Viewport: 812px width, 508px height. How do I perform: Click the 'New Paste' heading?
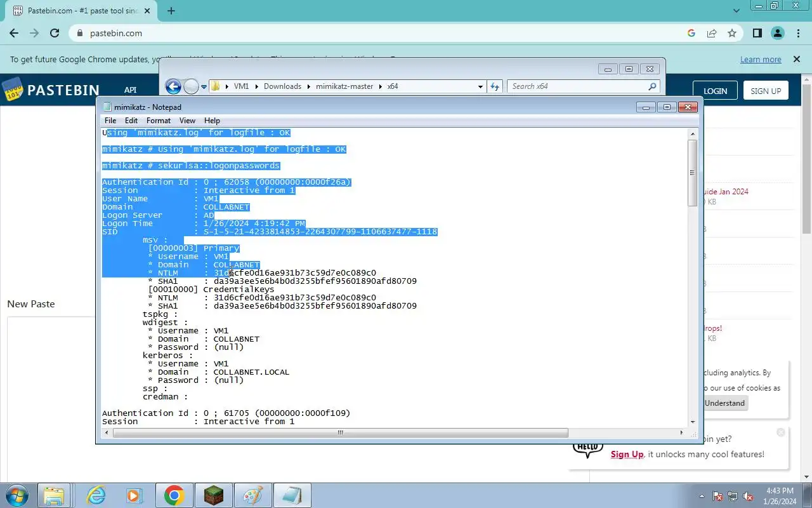[31, 304]
